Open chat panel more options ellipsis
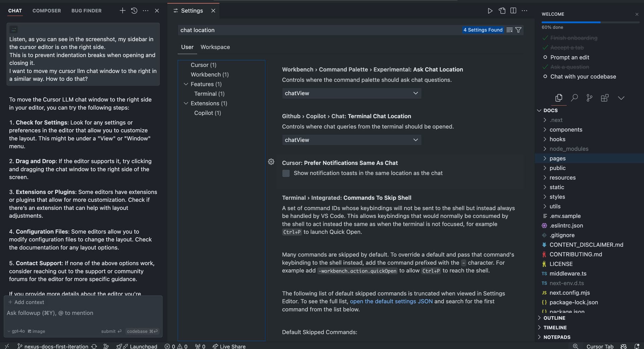 (x=146, y=11)
